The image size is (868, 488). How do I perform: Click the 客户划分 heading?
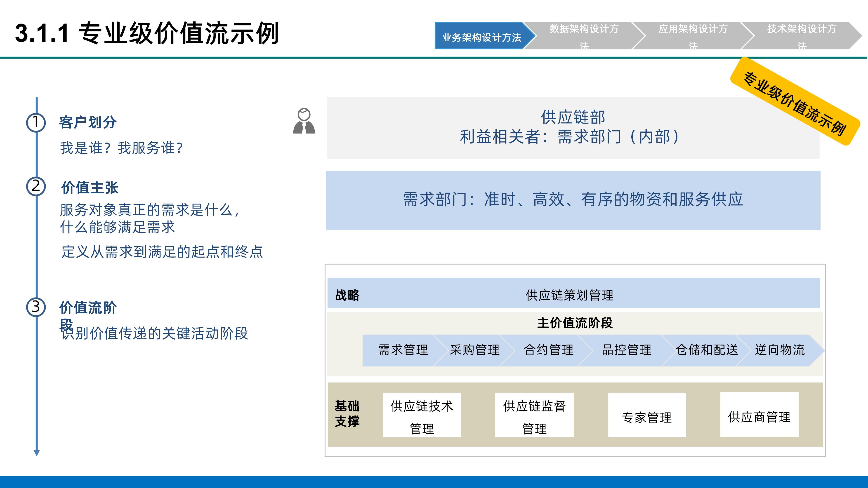[x=88, y=122]
